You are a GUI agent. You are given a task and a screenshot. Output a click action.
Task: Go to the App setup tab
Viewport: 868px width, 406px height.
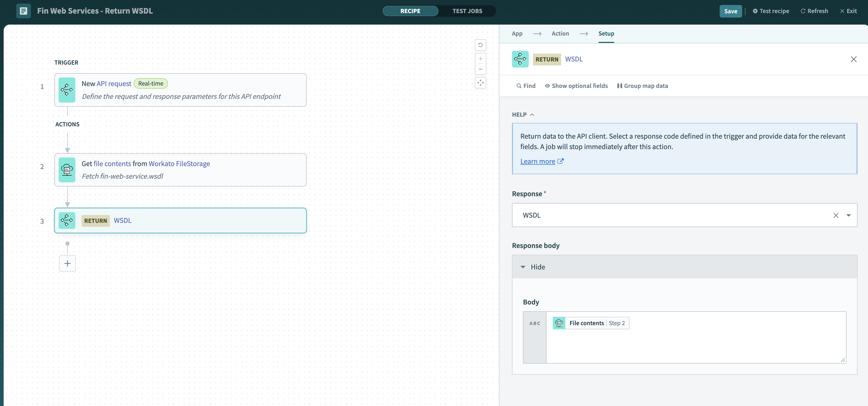(x=517, y=33)
